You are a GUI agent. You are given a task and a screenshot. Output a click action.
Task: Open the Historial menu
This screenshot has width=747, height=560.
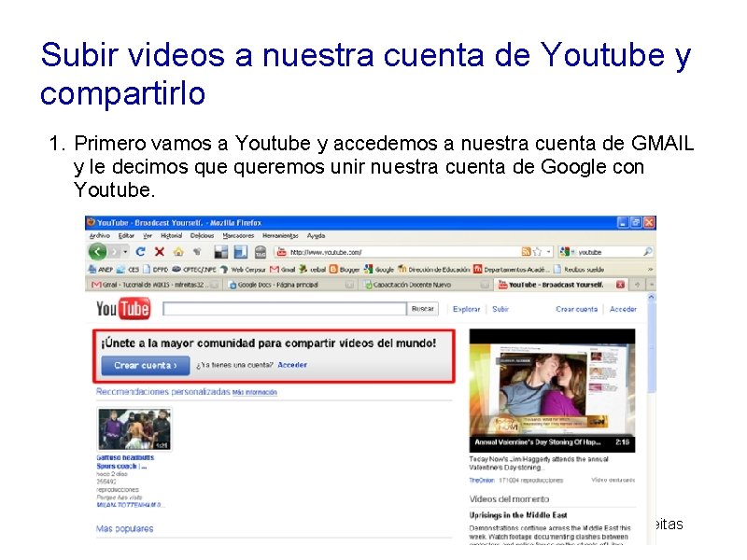tap(172, 236)
